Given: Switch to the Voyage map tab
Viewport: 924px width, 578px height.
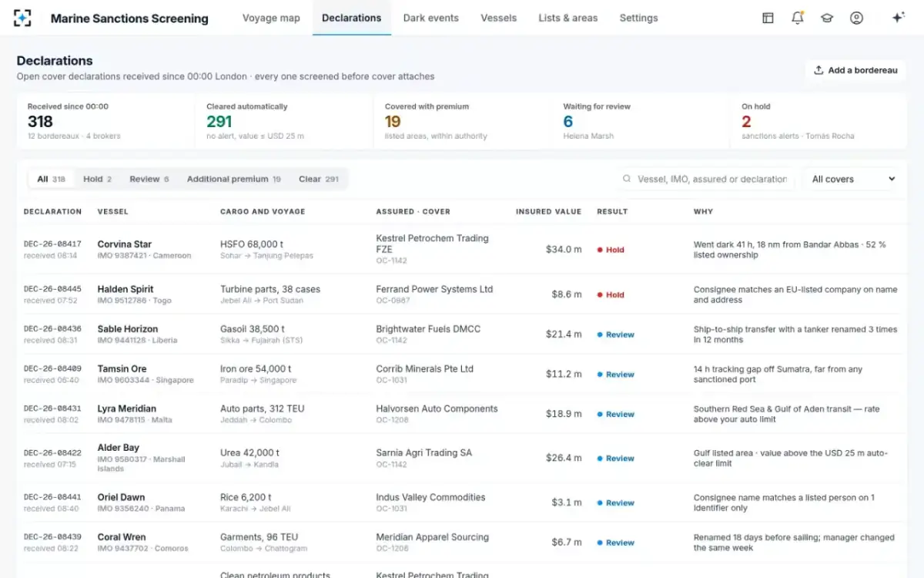Looking at the screenshot, I should tap(271, 18).
